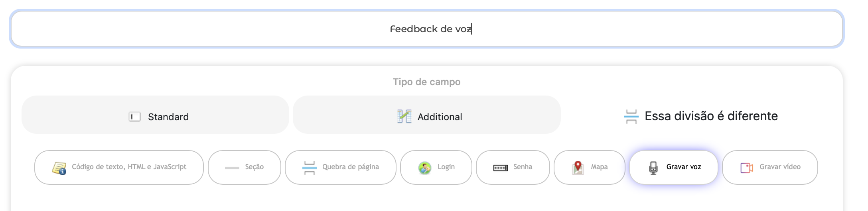868x211 pixels.
Task: Click the Login user globe icon
Action: 424,168
